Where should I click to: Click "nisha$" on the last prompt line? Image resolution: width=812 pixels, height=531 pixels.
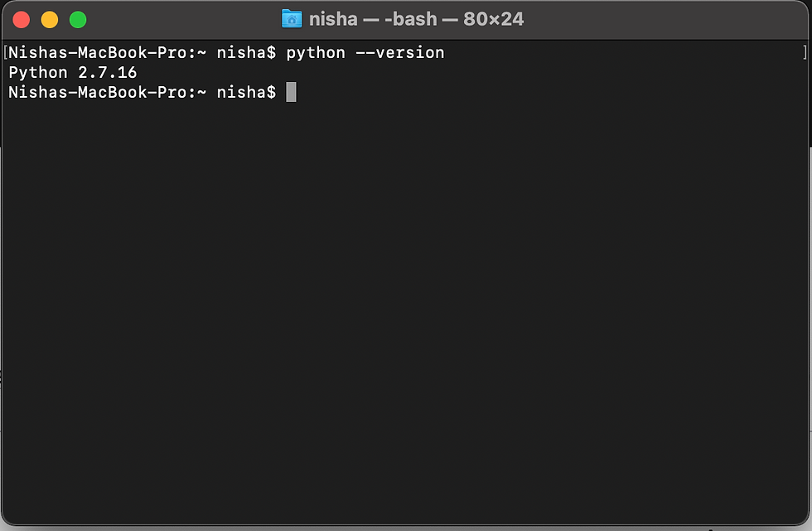pyautogui.click(x=247, y=92)
